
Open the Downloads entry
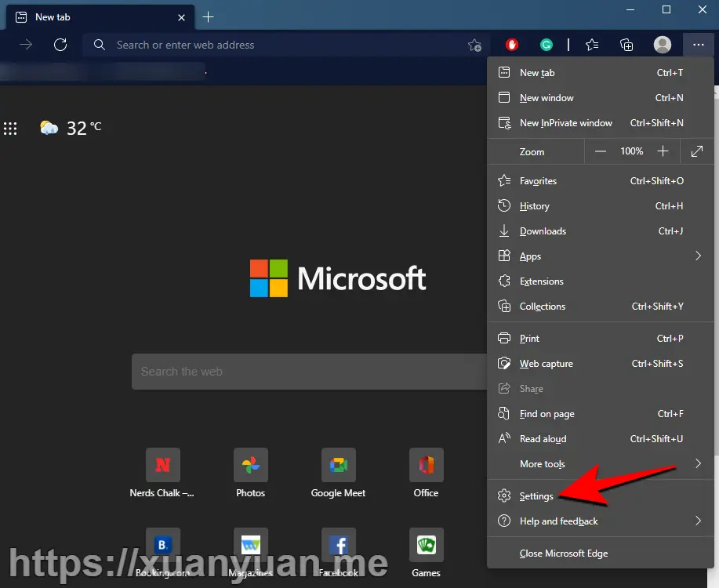click(x=543, y=230)
